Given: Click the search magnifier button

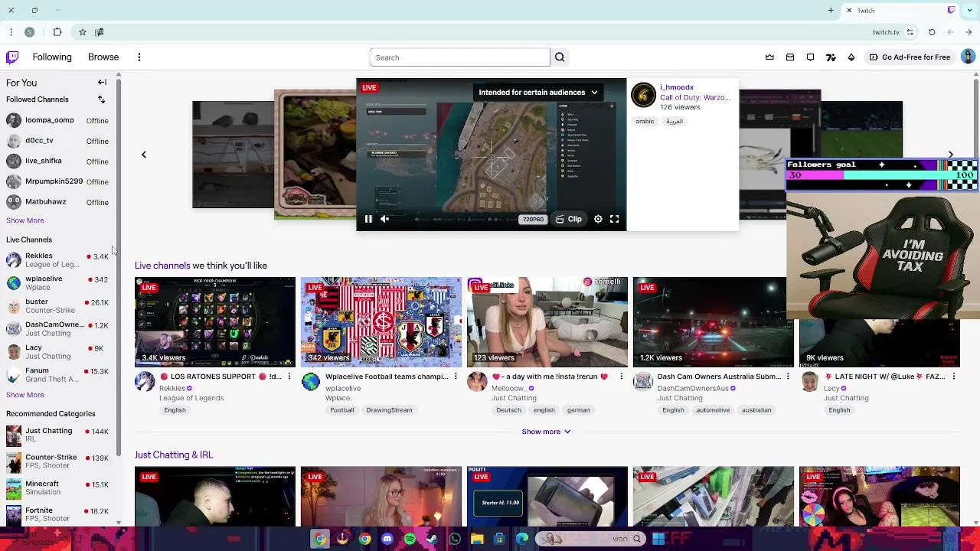Looking at the screenshot, I should [560, 57].
